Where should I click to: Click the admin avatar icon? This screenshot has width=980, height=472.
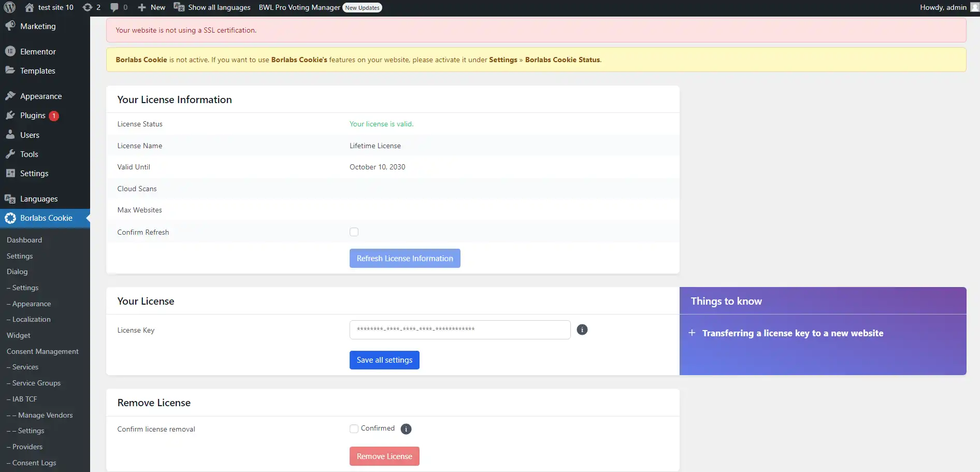pyautogui.click(x=974, y=7)
